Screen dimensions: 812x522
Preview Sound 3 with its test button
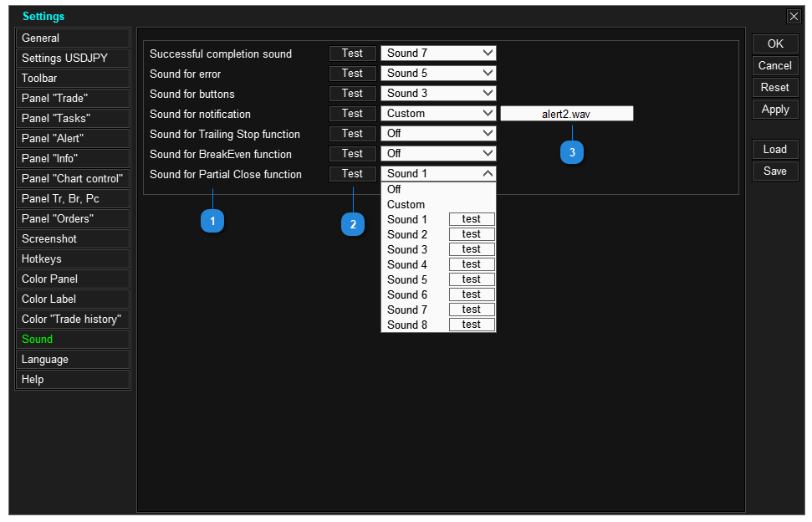click(472, 249)
